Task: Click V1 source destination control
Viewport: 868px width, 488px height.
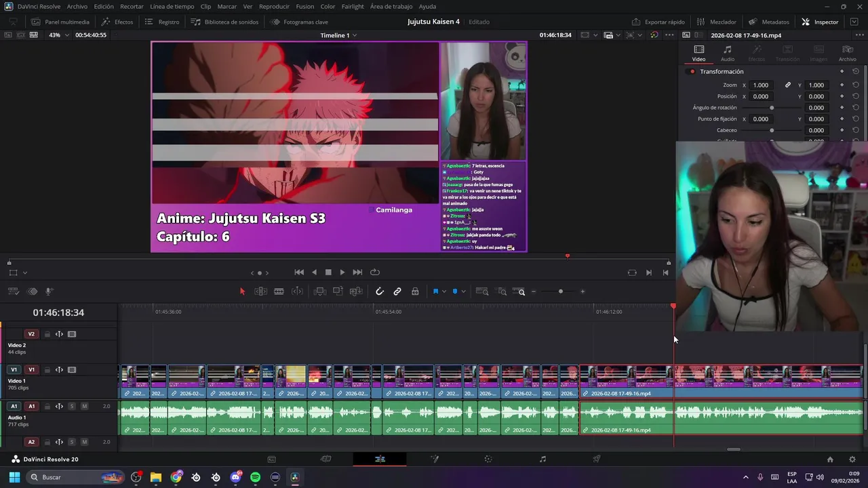Action: pos(14,370)
